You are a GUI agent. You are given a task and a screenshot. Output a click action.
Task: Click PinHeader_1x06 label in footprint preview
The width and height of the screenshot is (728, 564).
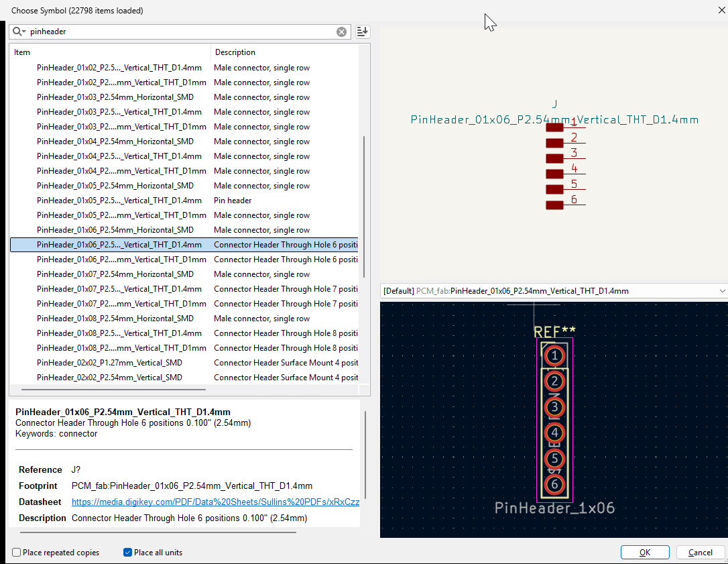click(x=554, y=508)
